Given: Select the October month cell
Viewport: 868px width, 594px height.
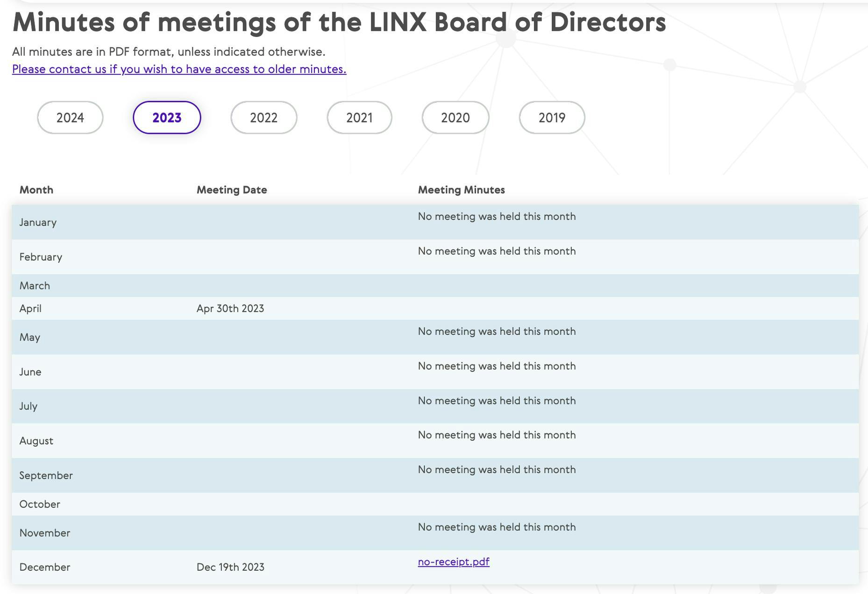Looking at the screenshot, I should 40,504.
